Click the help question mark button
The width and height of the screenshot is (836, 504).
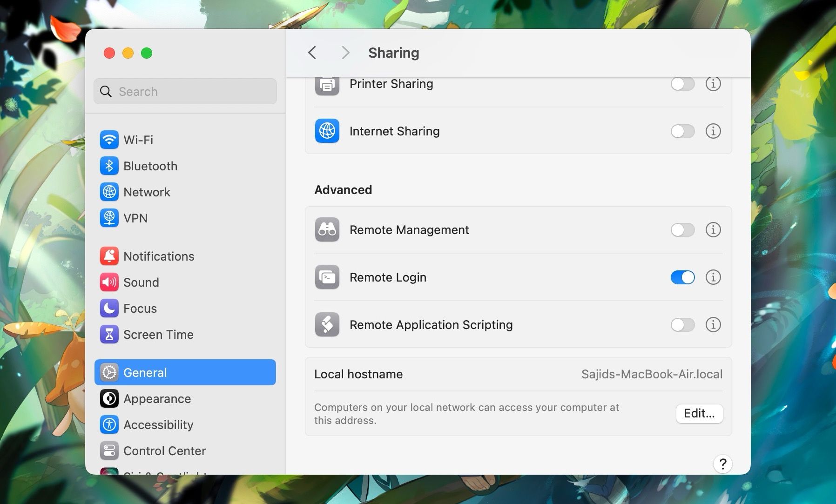(722, 464)
